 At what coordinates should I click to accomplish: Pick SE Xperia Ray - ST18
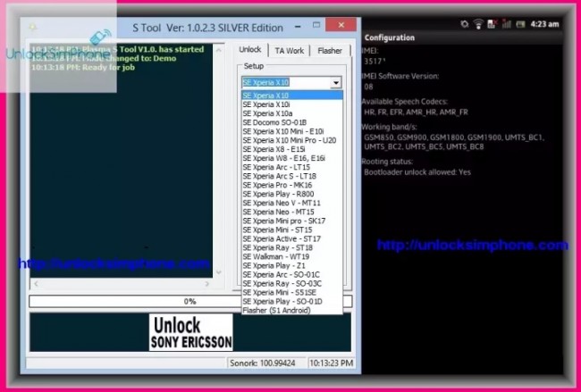coord(292,247)
